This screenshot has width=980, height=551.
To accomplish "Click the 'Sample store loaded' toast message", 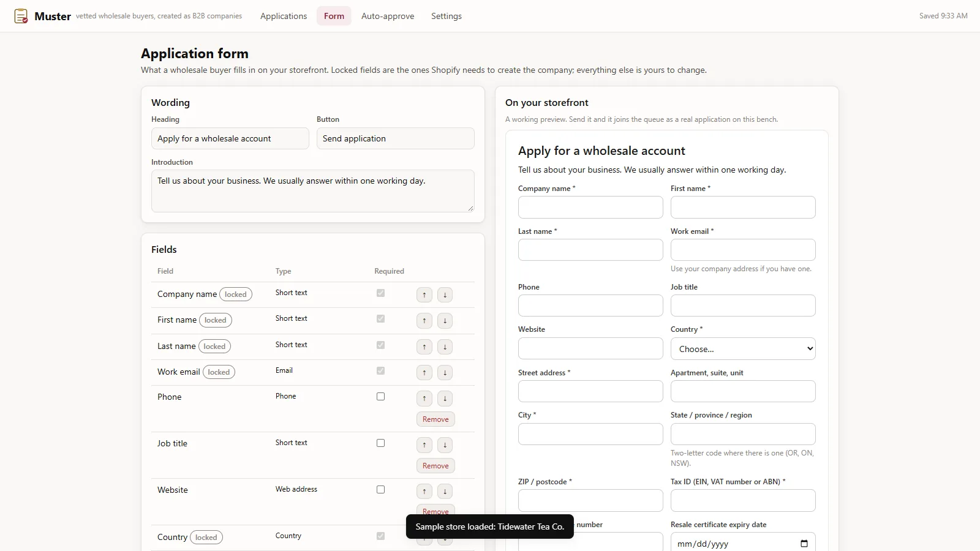I will coord(490,527).
